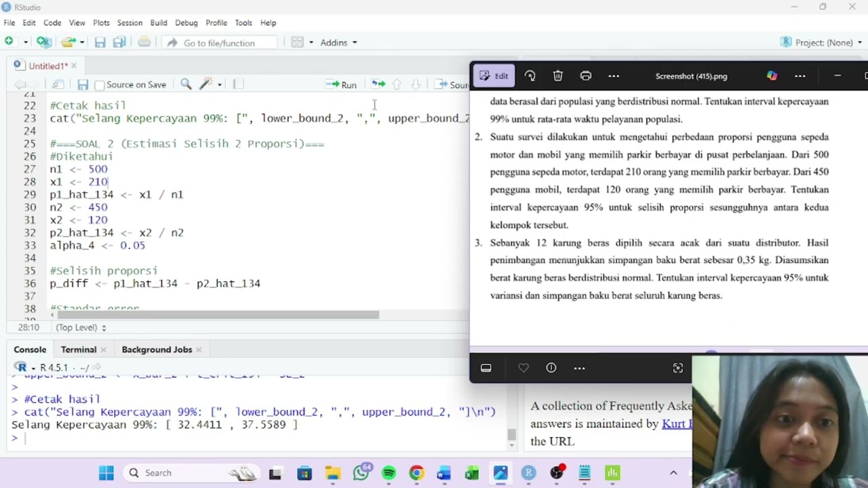
Task: Open Spotify from the taskbar
Action: pos(389,473)
